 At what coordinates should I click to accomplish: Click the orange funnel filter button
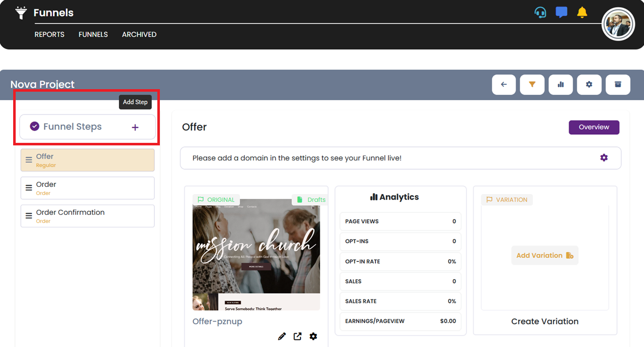pos(532,85)
